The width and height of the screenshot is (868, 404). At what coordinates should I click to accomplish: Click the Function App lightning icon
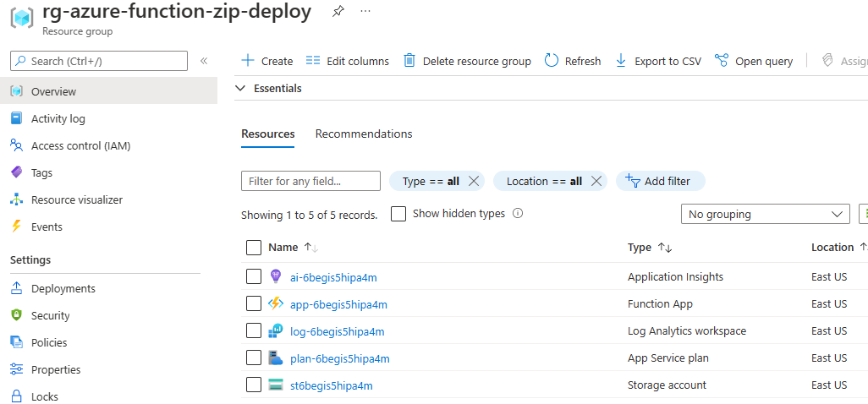[x=275, y=303]
